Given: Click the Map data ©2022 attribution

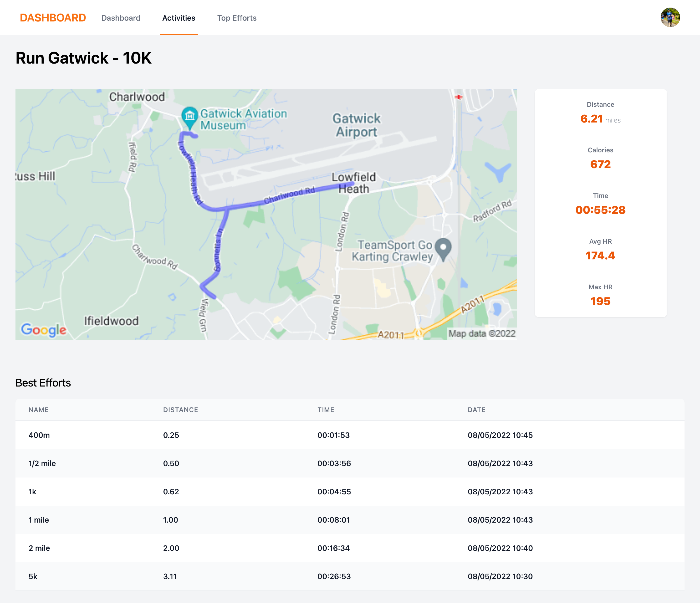Looking at the screenshot, I should tap(481, 334).
